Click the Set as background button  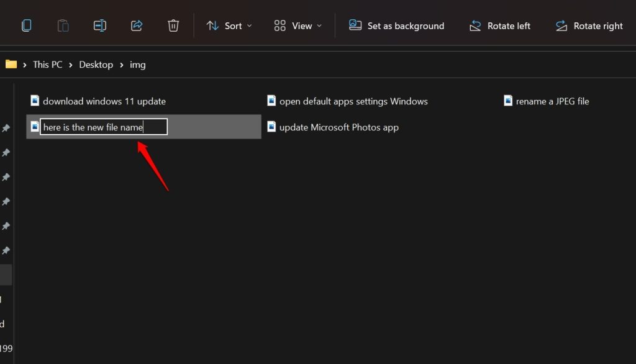[397, 25]
